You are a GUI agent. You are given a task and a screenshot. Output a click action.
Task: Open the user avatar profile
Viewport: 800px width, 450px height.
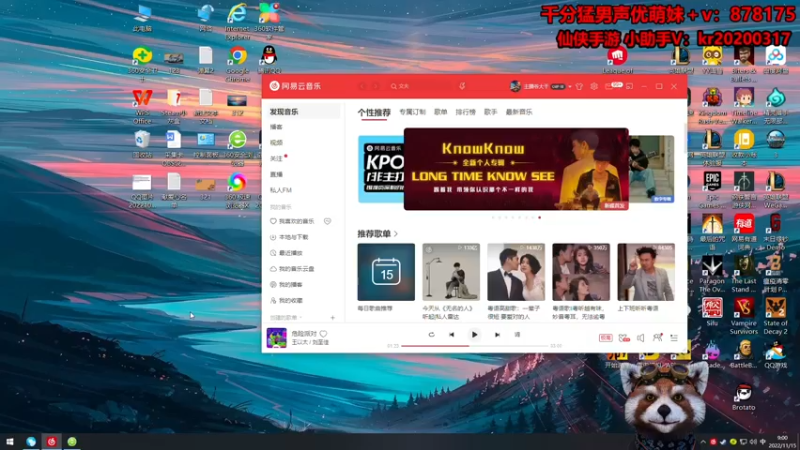[515, 86]
